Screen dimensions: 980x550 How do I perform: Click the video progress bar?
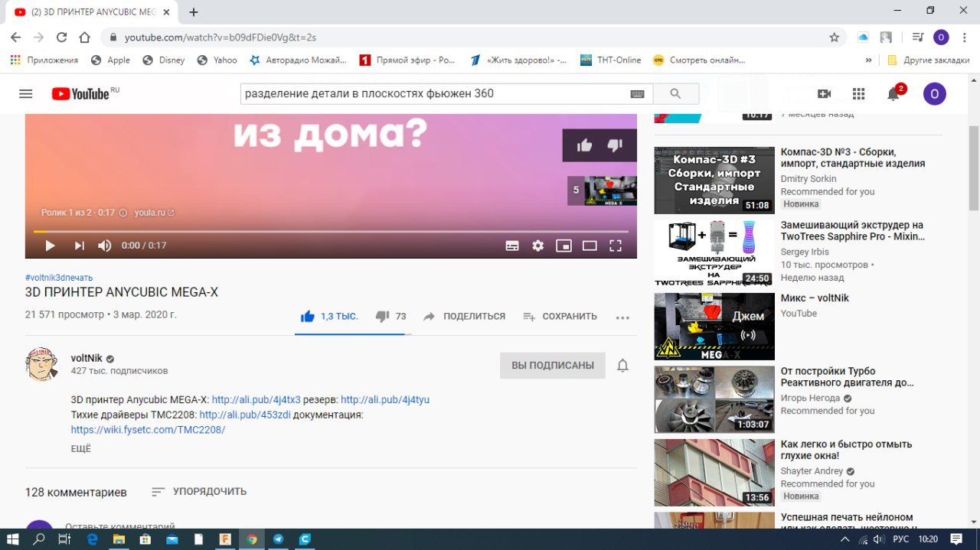coord(331,231)
